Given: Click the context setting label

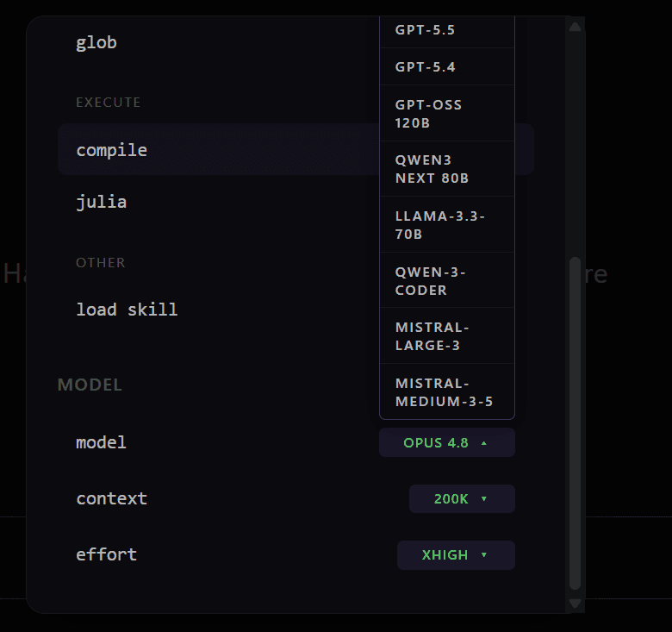Looking at the screenshot, I should click(x=111, y=498).
